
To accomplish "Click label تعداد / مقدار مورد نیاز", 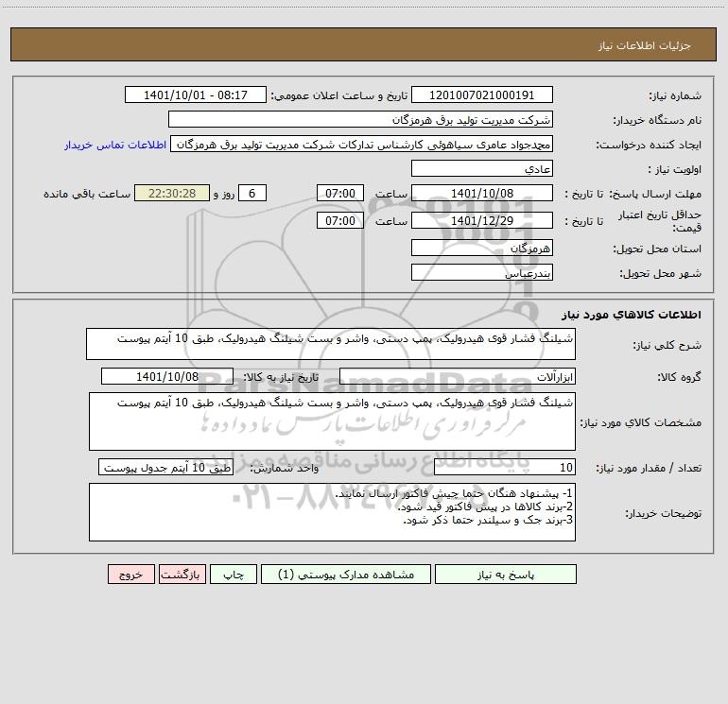I will click(x=649, y=468).
